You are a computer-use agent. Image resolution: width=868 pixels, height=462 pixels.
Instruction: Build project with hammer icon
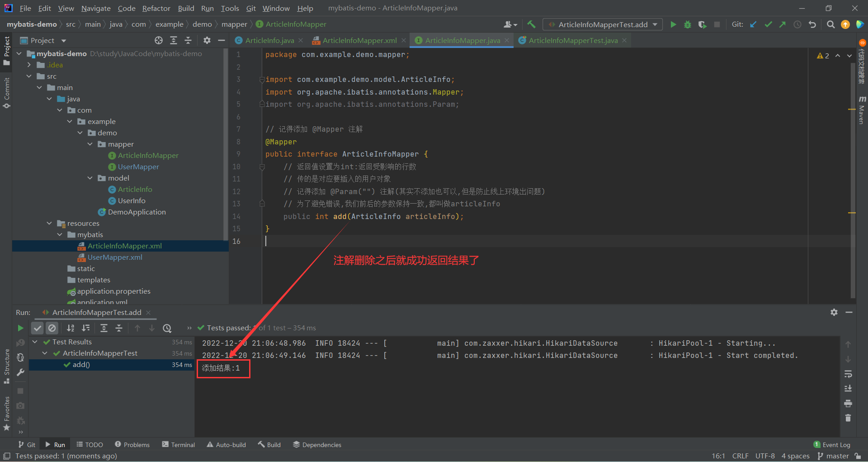(x=531, y=24)
